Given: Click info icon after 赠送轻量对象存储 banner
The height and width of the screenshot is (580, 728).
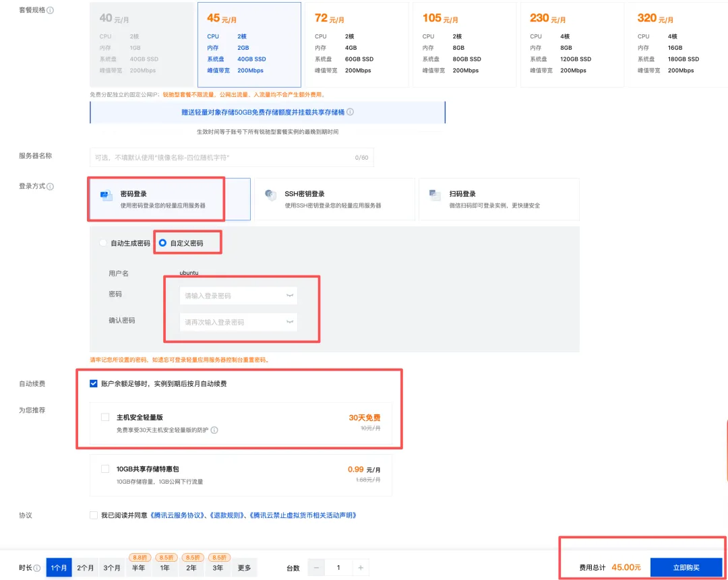Looking at the screenshot, I should [350, 112].
